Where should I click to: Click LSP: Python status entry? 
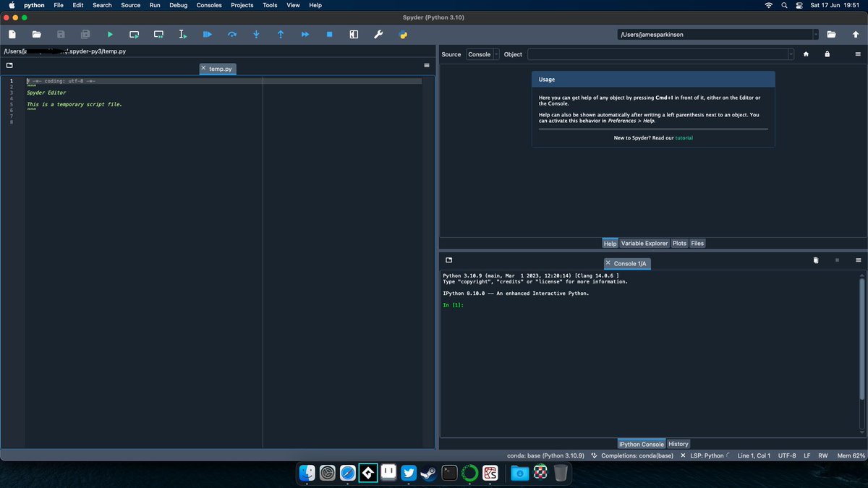[705, 455]
